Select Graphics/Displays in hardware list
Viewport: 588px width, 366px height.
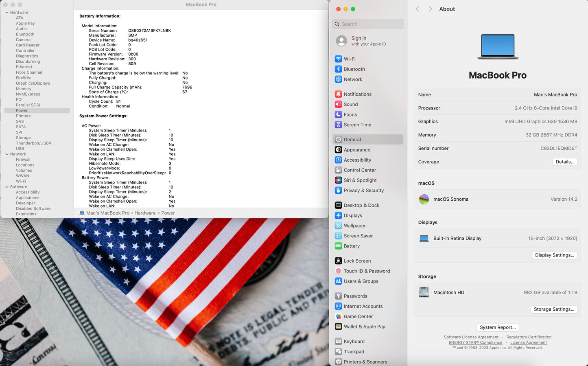[x=33, y=83]
